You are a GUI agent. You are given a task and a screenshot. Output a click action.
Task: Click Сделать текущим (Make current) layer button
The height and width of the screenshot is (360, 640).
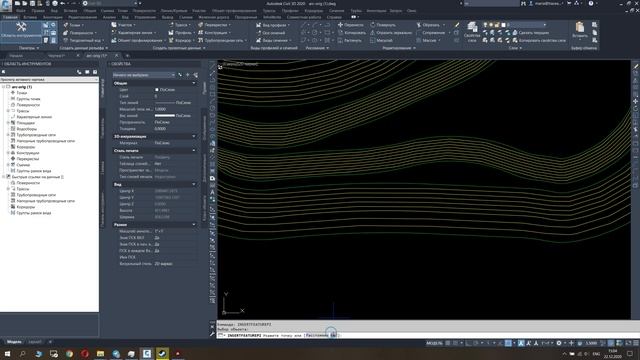tap(531, 33)
